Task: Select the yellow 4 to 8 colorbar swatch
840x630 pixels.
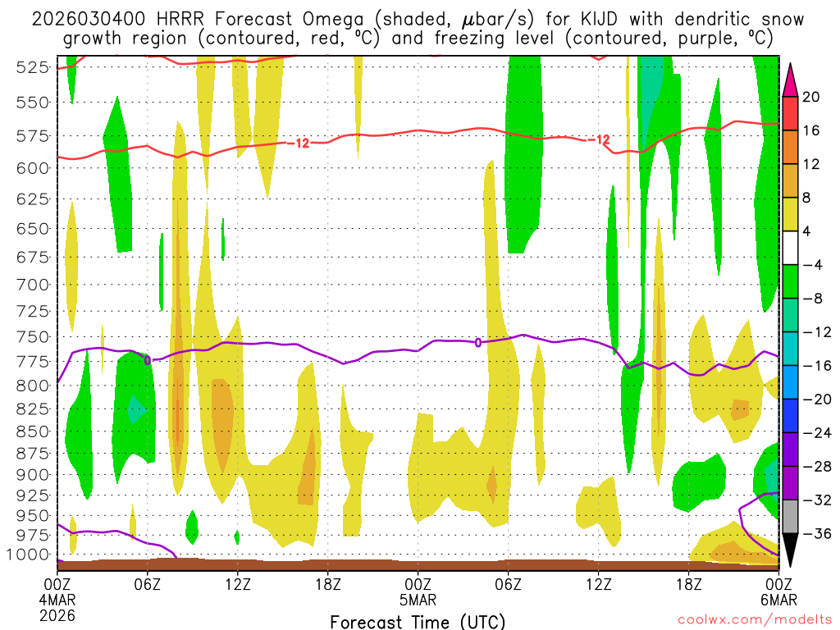Action: tap(790, 214)
